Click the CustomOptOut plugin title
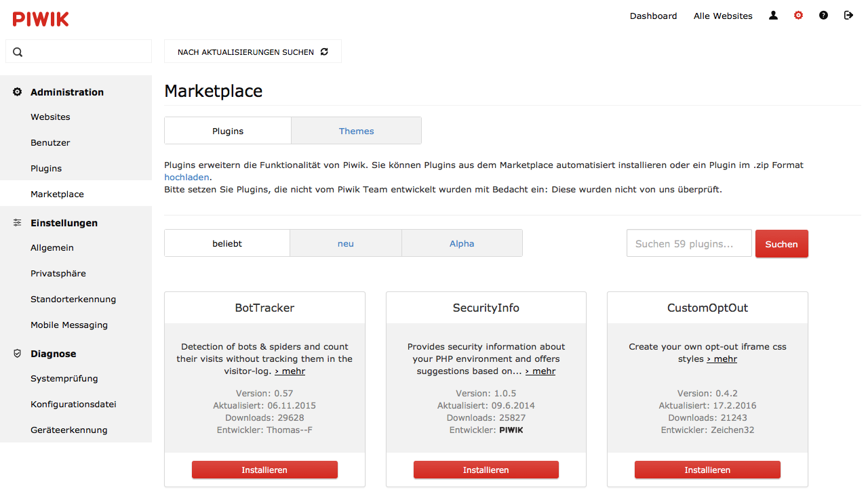The image size is (868, 494). point(707,308)
